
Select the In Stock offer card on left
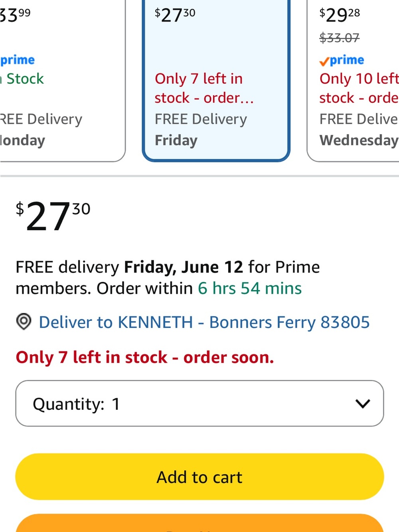pyautogui.click(x=63, y=80)
